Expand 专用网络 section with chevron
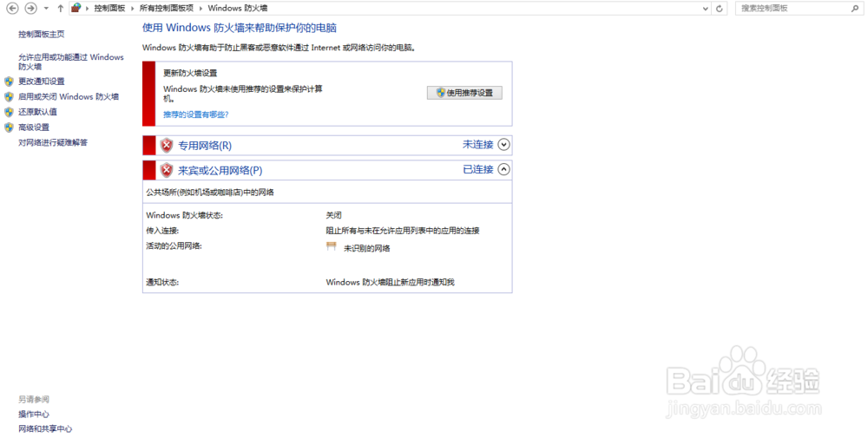Image resolution: width=868 pixels, height=438 pixels. [x=503, y=145]
